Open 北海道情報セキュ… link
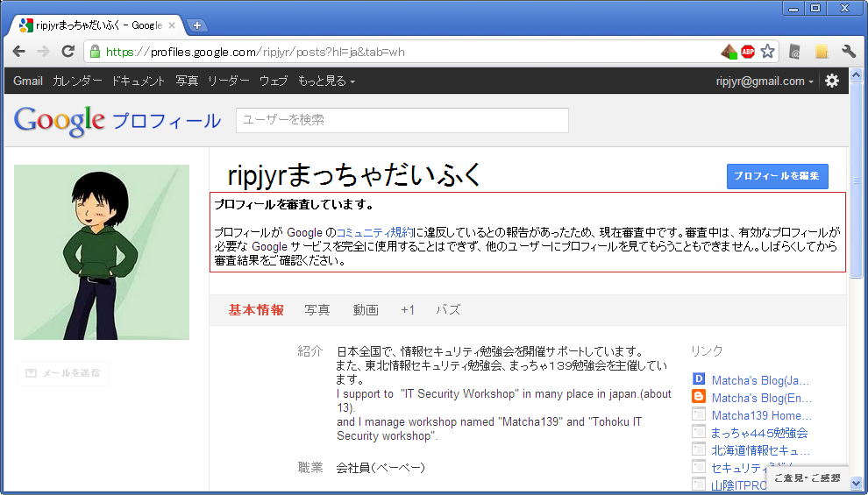The height and width of the screenshot is (495, 868). (761, 450)
